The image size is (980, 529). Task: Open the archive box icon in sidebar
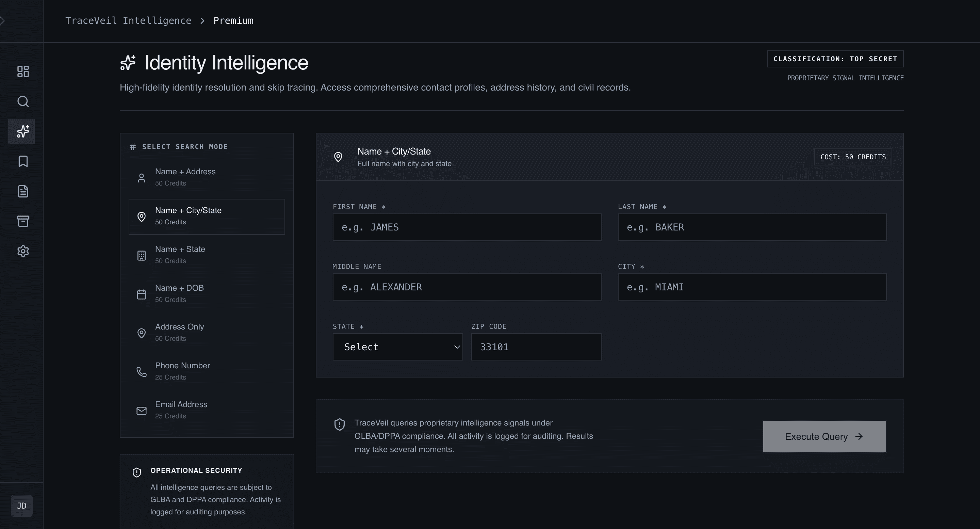coord(23,221)
